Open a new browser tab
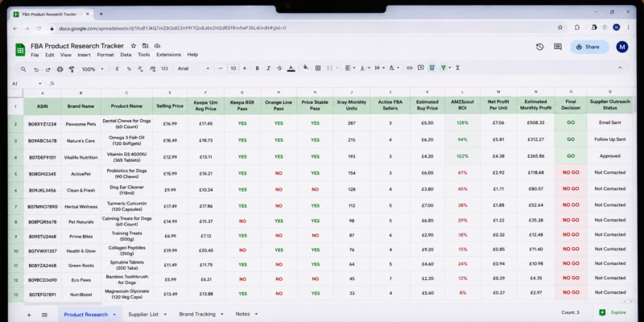The width and height of the screenshot is (644, 322). point(101,14)
